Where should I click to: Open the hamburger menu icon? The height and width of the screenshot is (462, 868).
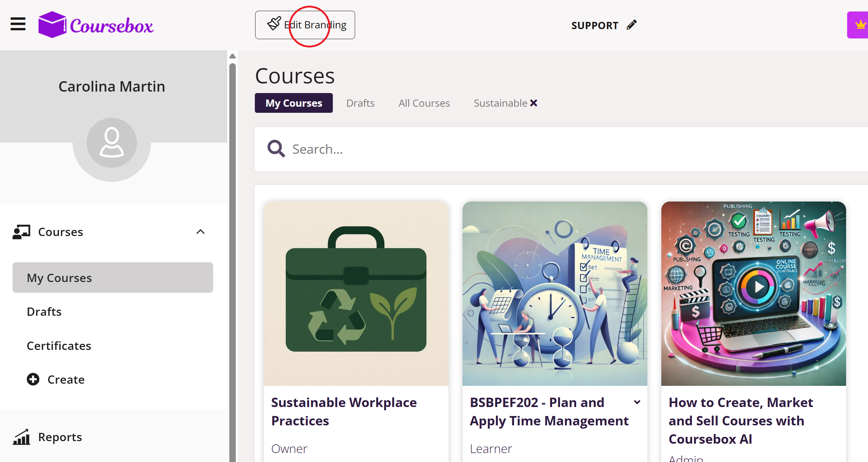(18, 24)
